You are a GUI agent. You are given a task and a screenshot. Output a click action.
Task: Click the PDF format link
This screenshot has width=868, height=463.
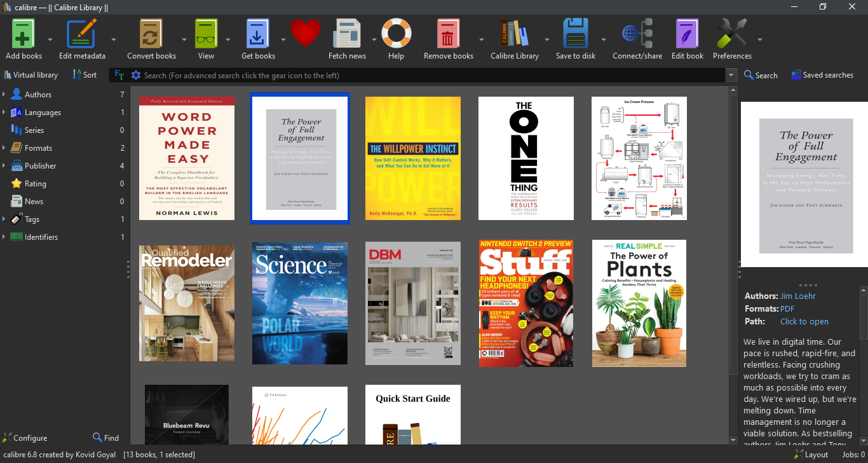coord(787,308)
